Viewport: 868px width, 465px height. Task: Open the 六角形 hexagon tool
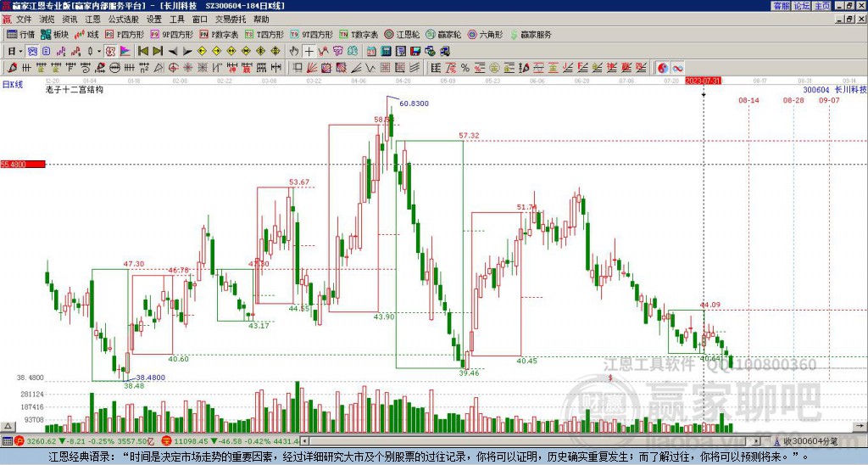[486, 34]
